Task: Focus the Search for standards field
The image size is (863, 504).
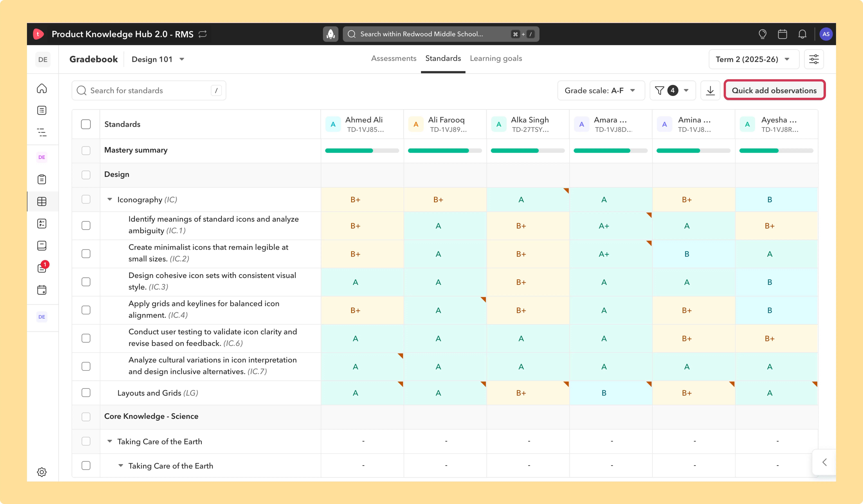Action: (149, 90)
